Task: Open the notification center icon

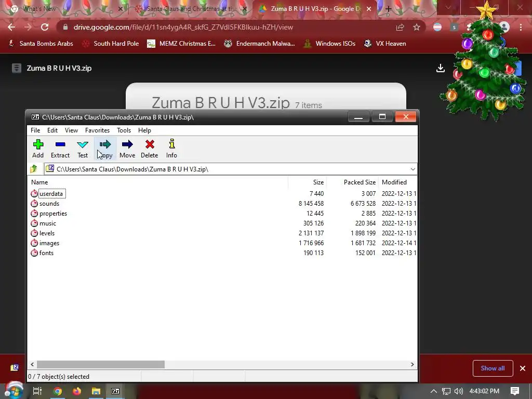Action: (515, 391)
